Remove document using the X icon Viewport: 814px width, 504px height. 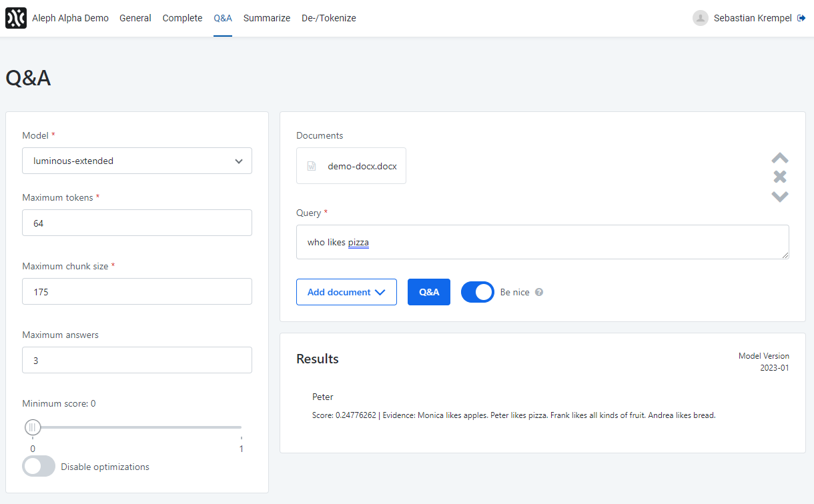[780, 177]
